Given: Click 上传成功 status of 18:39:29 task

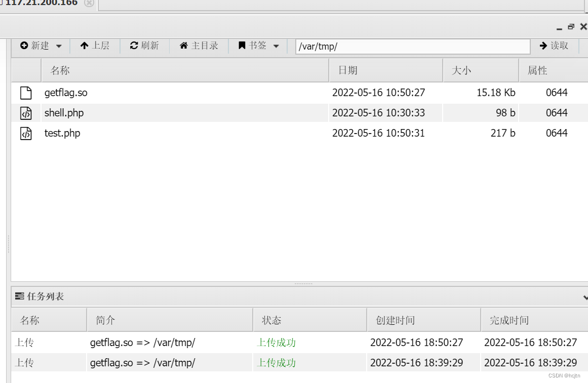Looking at the screenshot, I should 277,363.
